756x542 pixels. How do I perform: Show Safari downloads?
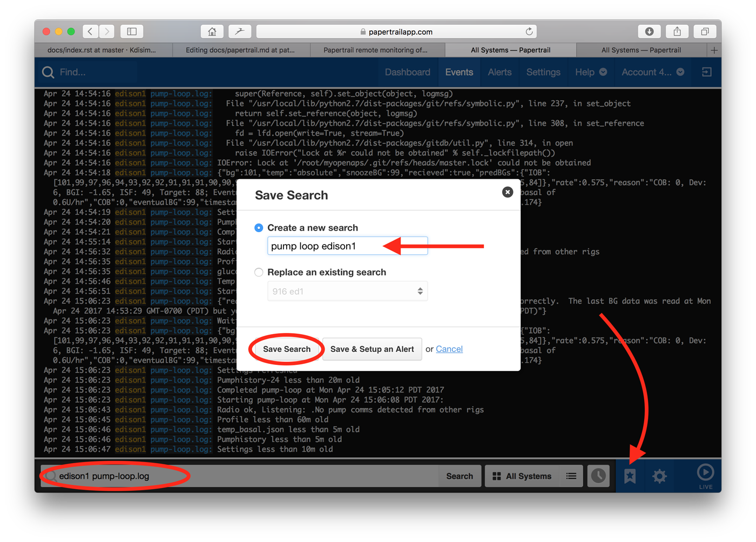pos(649,32)
